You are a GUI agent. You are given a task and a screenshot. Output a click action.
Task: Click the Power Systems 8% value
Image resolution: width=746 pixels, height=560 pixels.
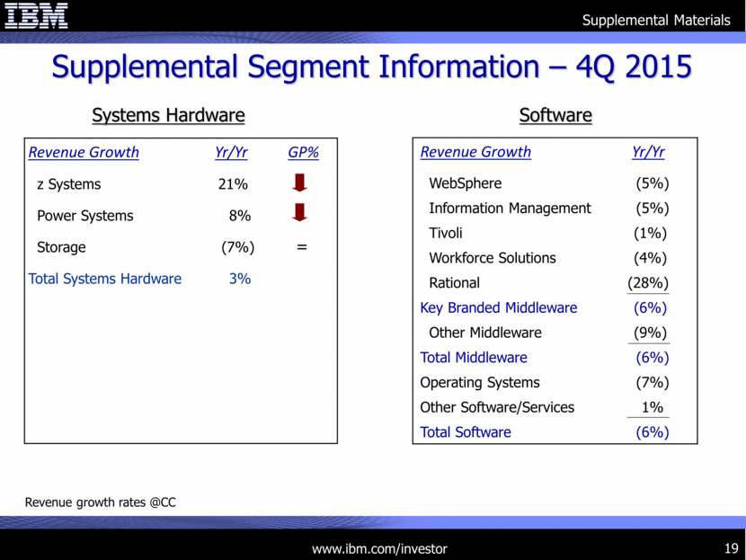click(x=240, y=216)
